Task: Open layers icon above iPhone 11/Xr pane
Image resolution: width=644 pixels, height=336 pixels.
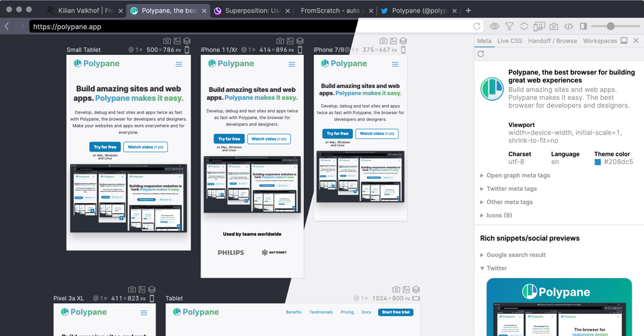Action: tap(300, 41)
